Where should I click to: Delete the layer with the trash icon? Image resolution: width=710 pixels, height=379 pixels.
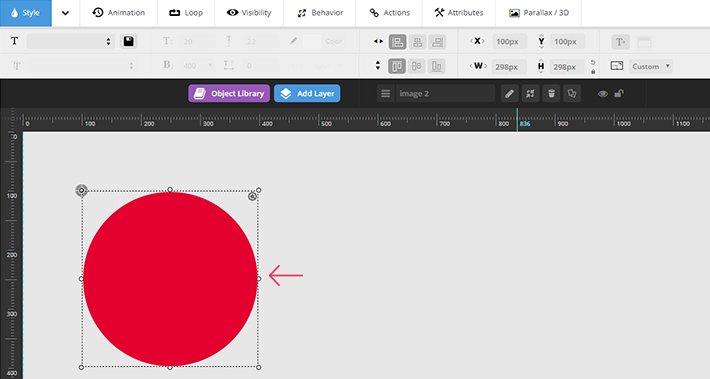[551, 94]
